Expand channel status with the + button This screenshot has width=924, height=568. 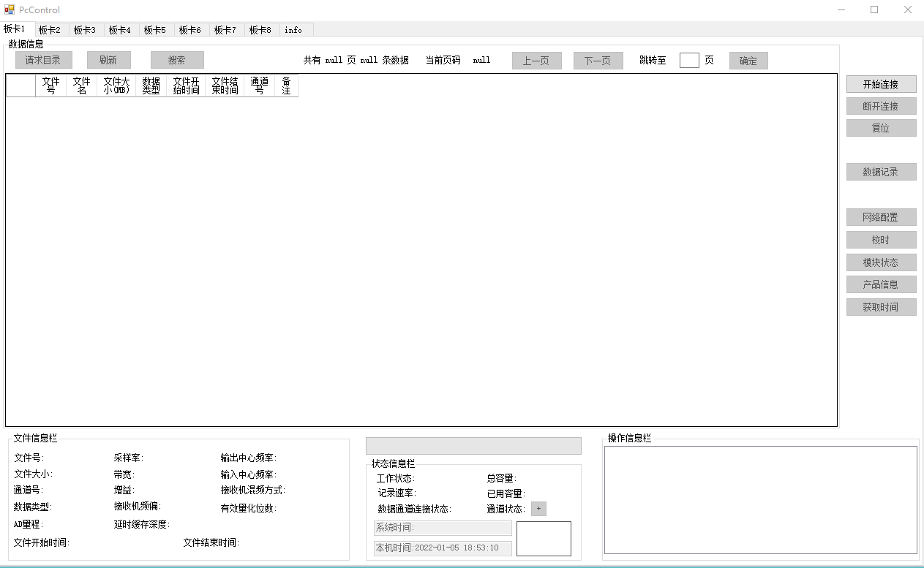[x=538, y=509]
